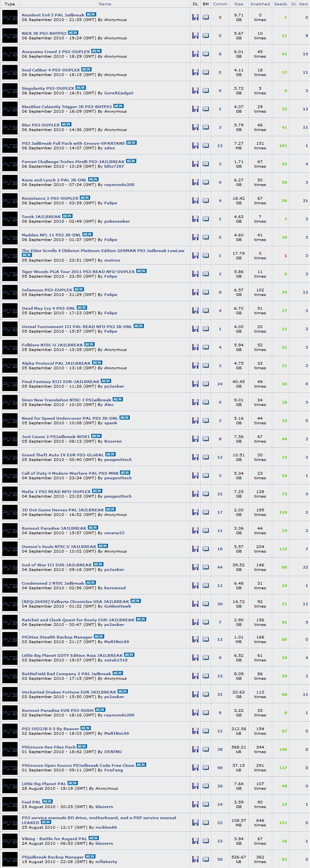The height and width of the screenshot is (868, 310).
Task: Bookmark Soul Calibur 4 PS3-DUPLEX
Action: tap(206, 72)
